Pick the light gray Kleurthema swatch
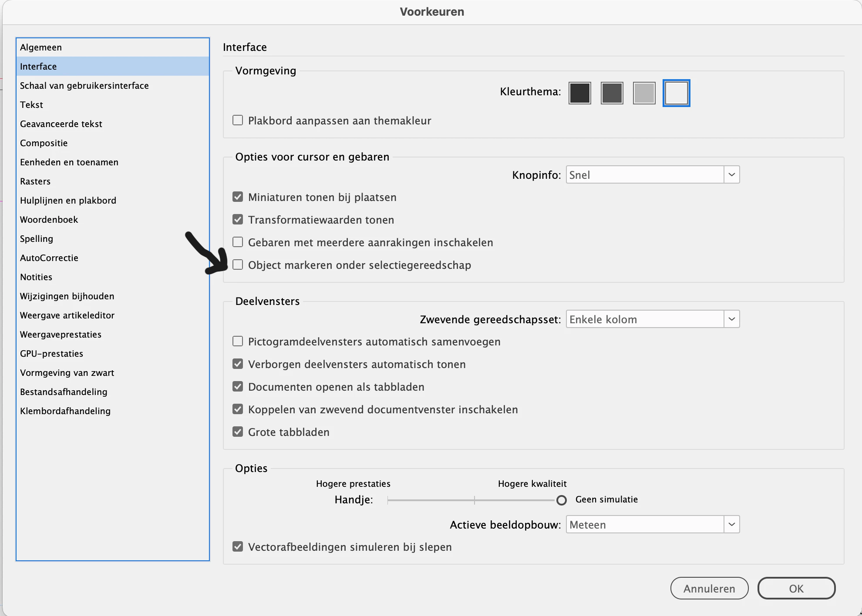This screenshot has height=616, width=862. tap(644, 93)
